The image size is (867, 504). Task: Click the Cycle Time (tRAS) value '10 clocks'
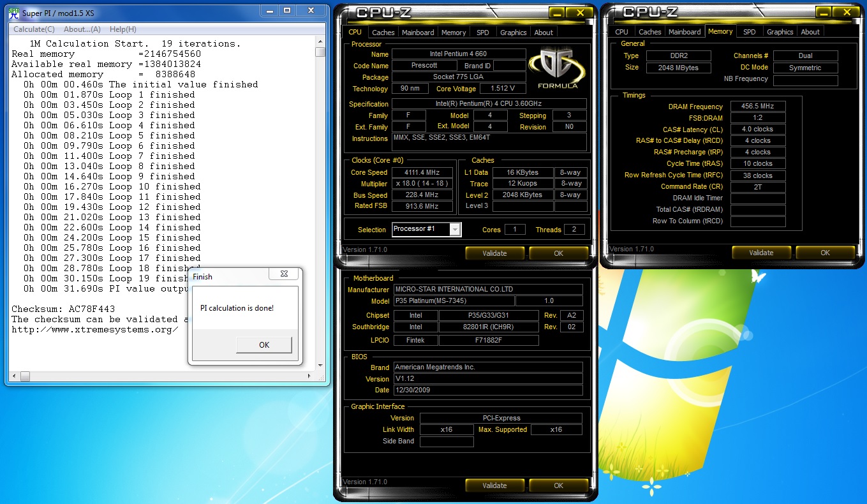pos(758,164)
